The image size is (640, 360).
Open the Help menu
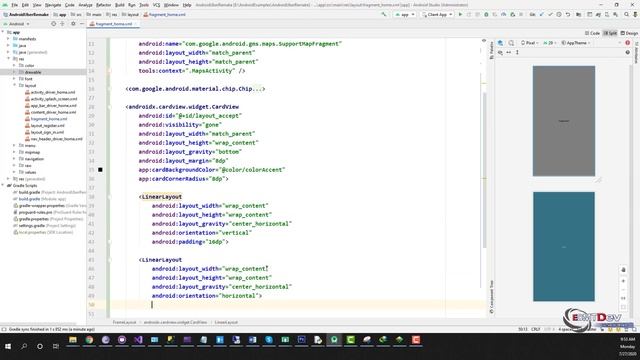click(x=187, y=5)
